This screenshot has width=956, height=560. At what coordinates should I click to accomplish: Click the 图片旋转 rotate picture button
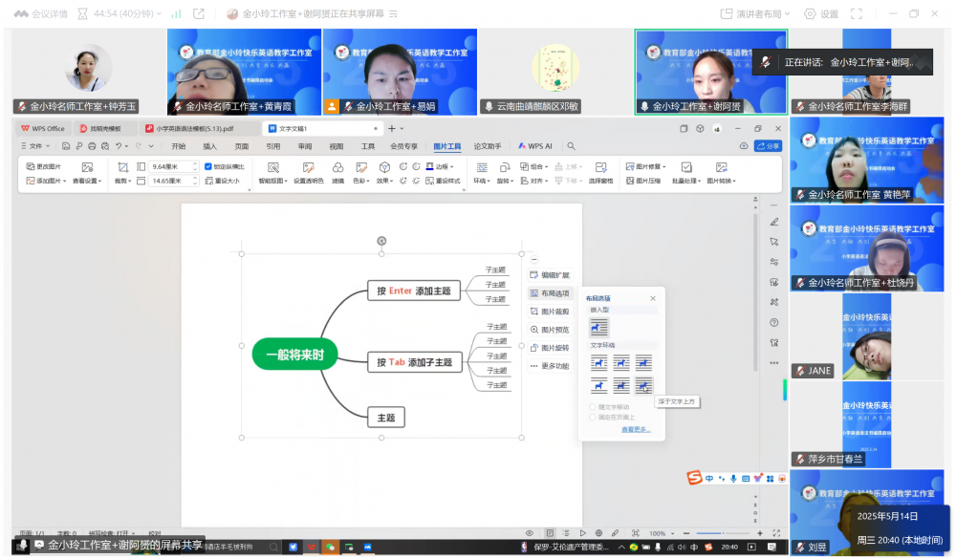pos(550,348)
